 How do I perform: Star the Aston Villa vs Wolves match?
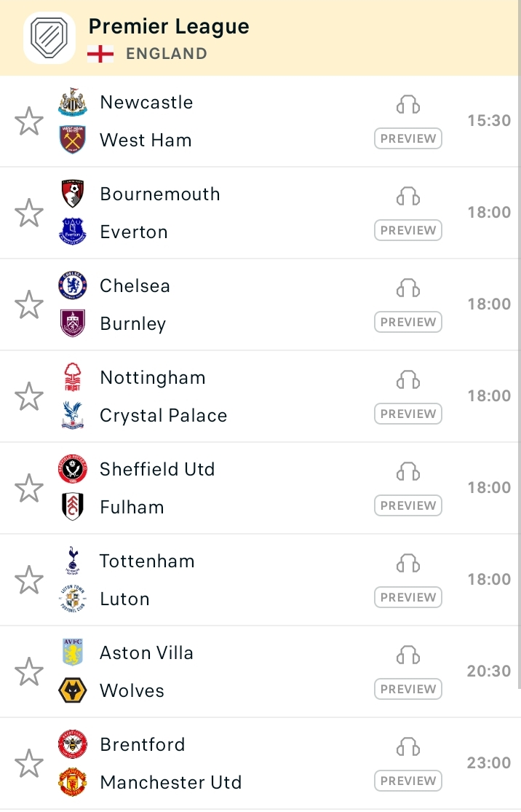[29, 671]
